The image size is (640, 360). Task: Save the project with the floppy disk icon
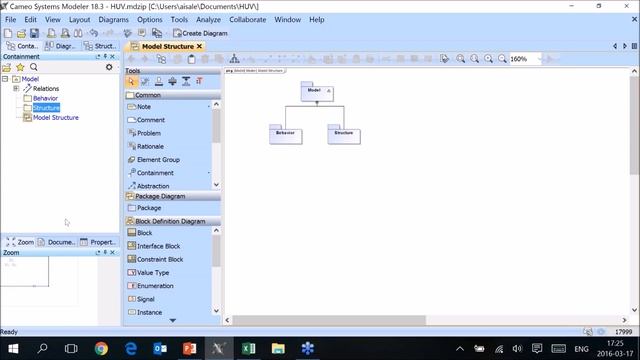coord(34,33)
